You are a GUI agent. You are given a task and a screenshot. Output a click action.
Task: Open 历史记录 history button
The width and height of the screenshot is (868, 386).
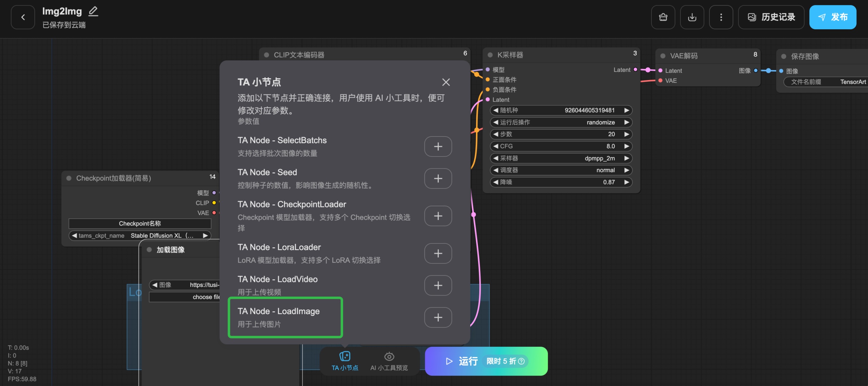(x=771, y=17)
